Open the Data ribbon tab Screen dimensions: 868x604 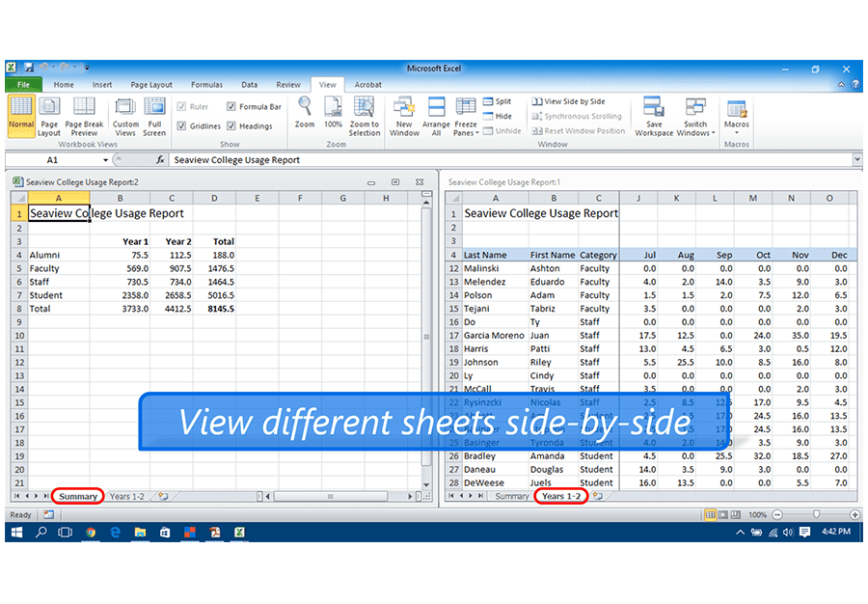249,85
